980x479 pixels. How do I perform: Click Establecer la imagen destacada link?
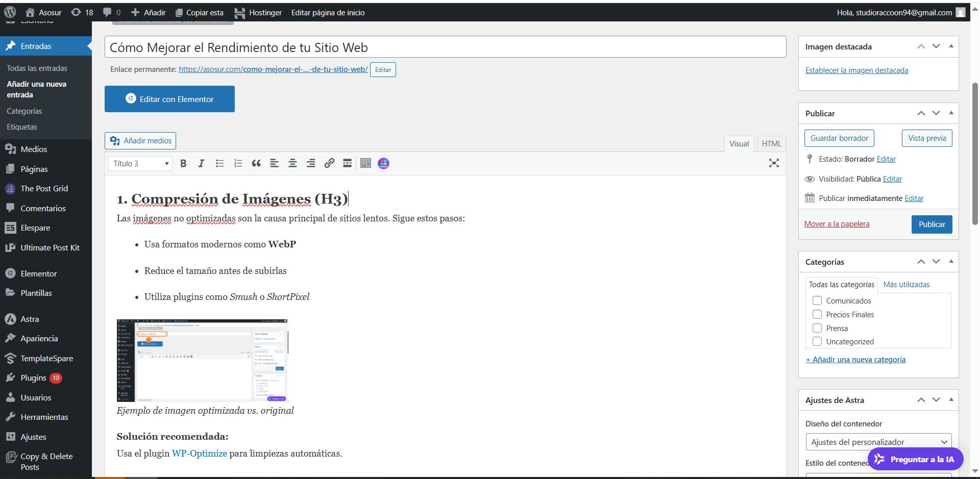[856, 70]
